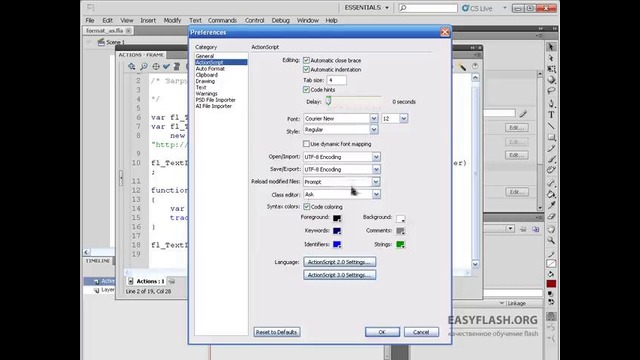640x360 pixels.
Task: Click Reset to Defaults button
Action: coord(276,332)
